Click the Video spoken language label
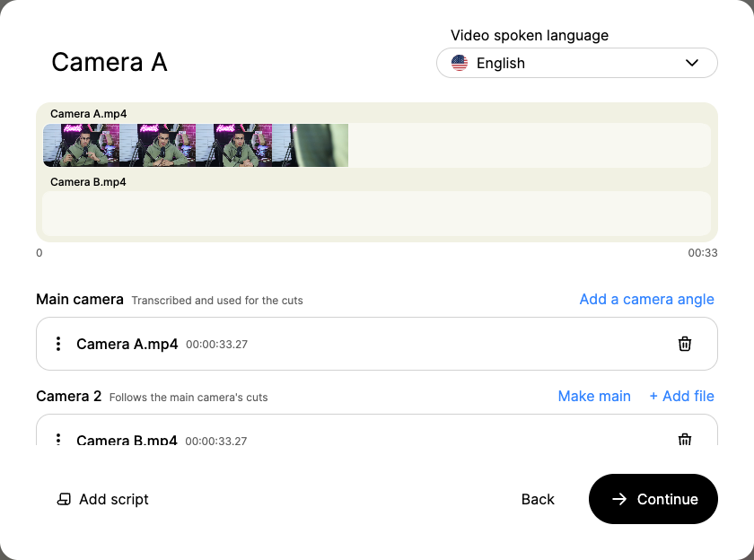The image size is (754, 560). (x=530, y=36)
